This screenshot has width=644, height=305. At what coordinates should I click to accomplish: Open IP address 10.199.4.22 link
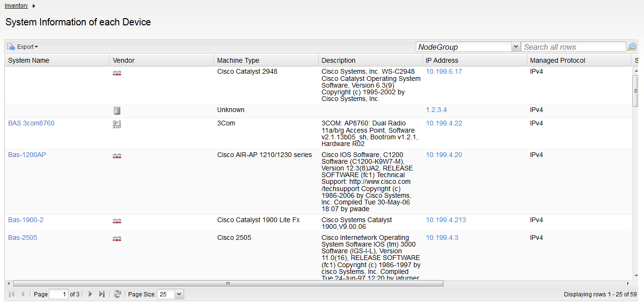pos(444,123)
